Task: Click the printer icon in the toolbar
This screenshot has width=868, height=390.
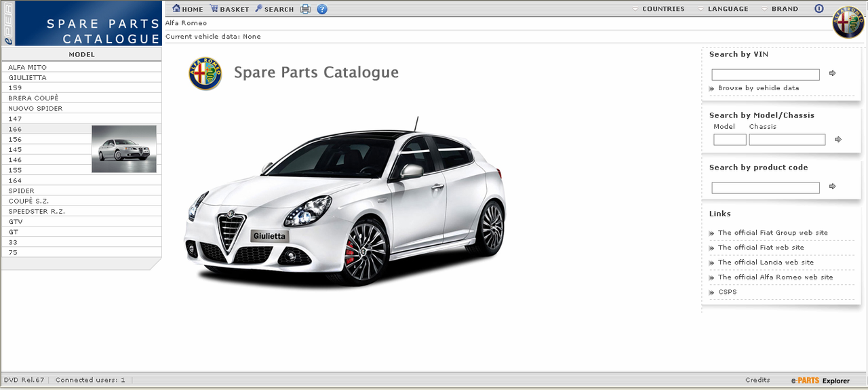Action: [305, 9]
